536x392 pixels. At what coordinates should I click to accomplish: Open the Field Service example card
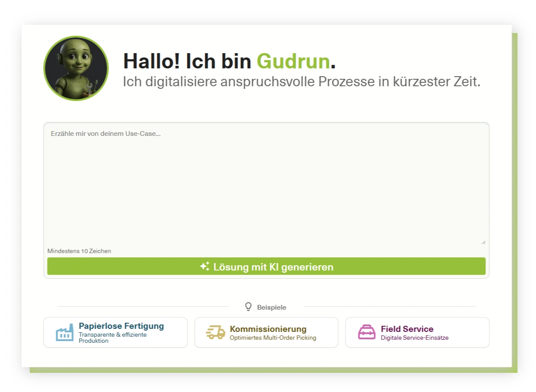coord(417,332)
